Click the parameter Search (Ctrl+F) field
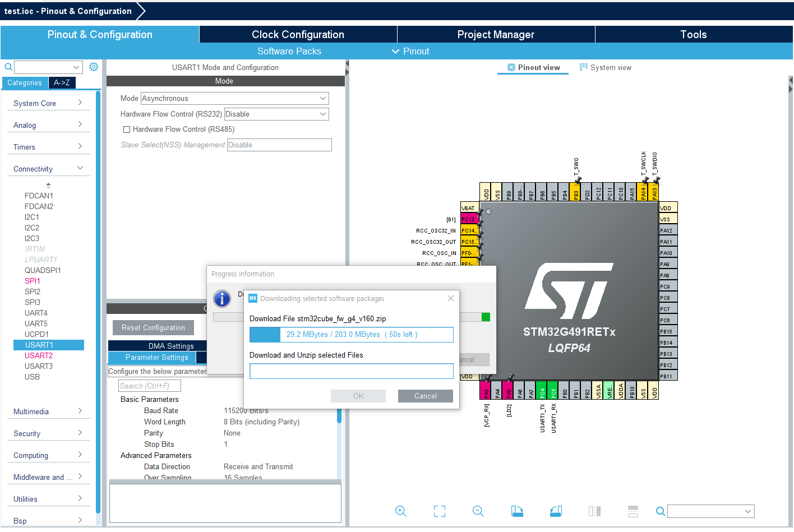The width and height of the screenshot is (794, 532). (x=150, y=386)
